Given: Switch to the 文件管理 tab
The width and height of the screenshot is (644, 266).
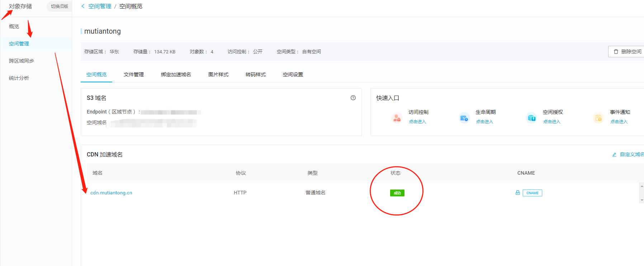Looking at the screenshot, I should click(x=133, y=74).
